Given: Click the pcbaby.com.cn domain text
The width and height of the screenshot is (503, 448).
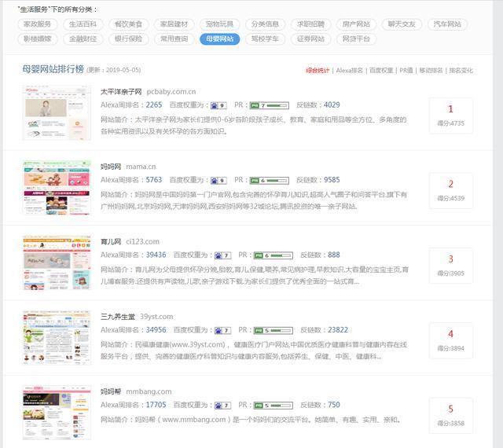Looking at the screenshot, I should point(171,92).
